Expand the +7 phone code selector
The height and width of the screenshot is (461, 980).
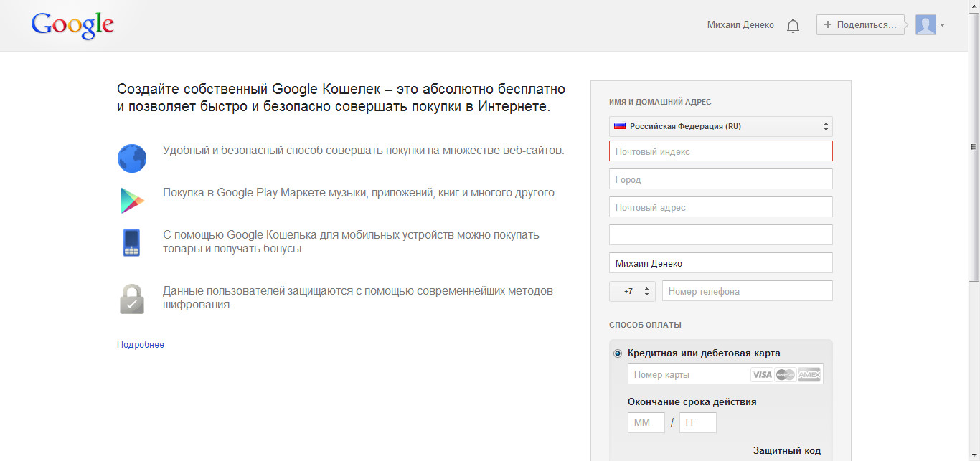coord(632,291)
